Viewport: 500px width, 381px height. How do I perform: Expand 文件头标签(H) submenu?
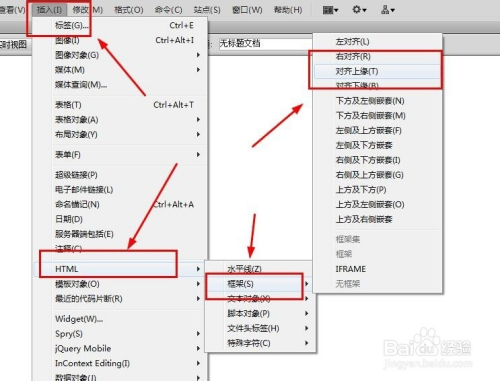pos(260,328)
